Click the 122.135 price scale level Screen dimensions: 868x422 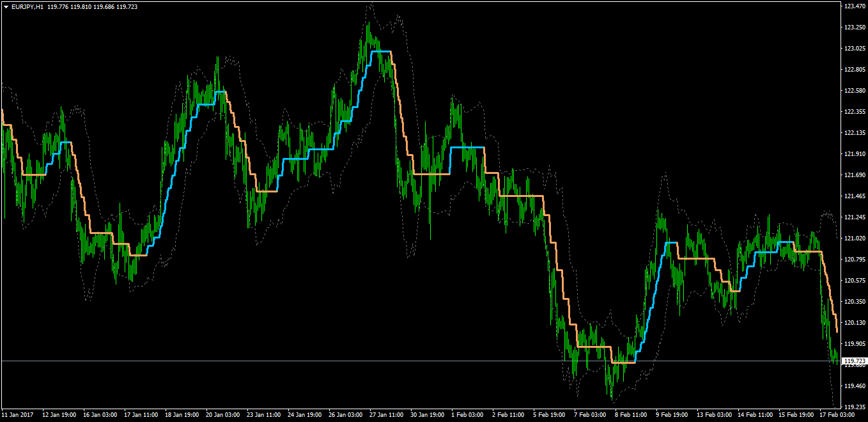pyautogui.click(x=855, y=133)
